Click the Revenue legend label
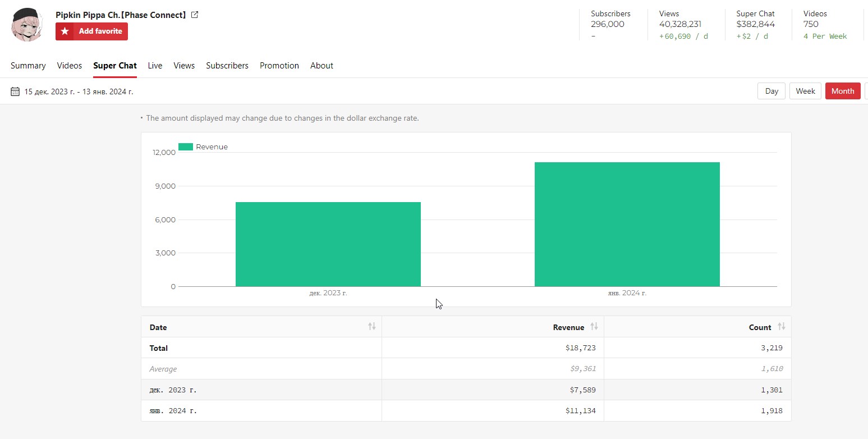The width and height of the screenshot is (868, 439). 212,147
